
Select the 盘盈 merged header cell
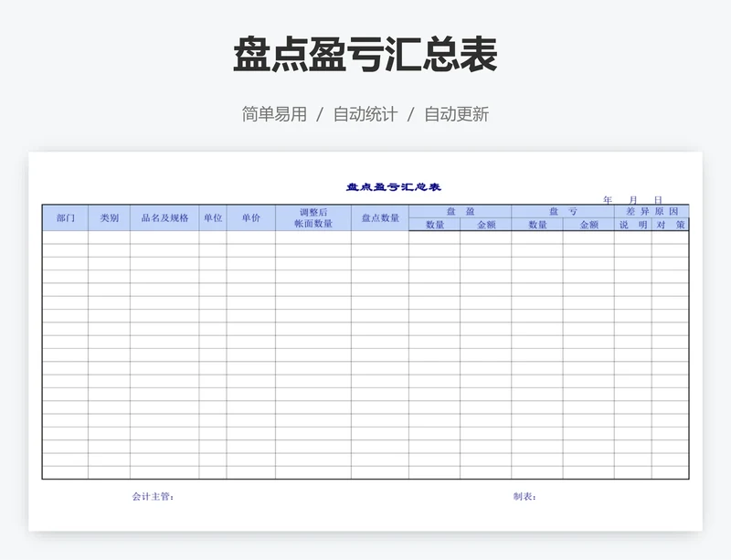tap(461, 211)
